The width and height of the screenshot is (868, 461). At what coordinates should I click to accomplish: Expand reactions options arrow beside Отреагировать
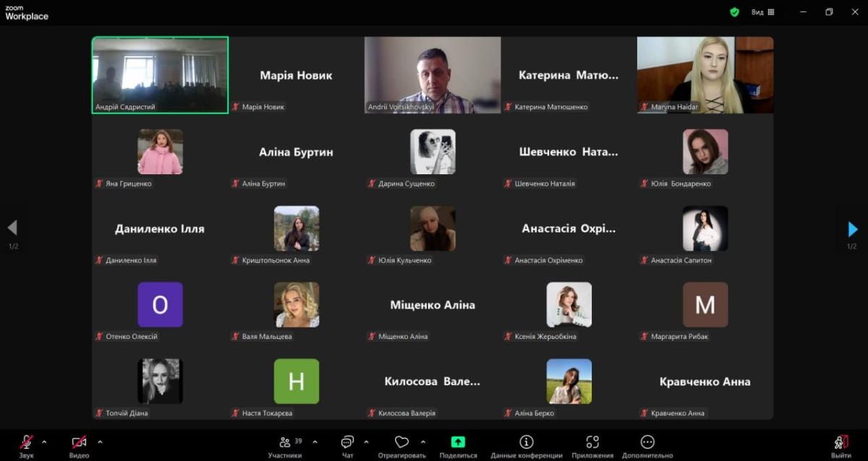click(x=422, y=441)
